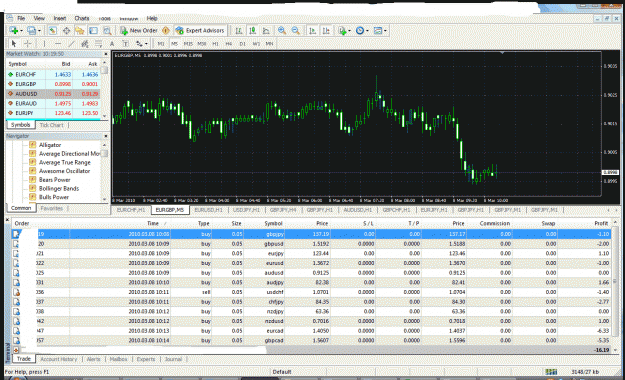Open the EURUSD,H1 chart tab
This screenshot has height=380, width=625.
click(x=208, y=210)
